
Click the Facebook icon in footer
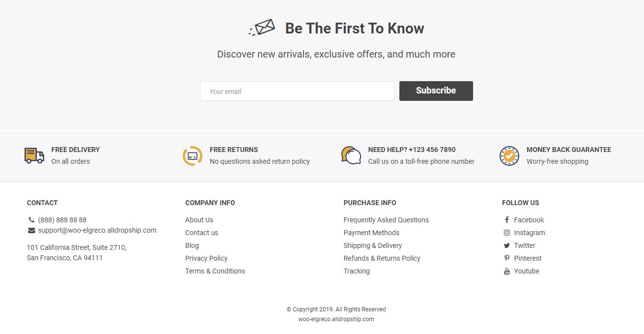(x=507, y=220)
